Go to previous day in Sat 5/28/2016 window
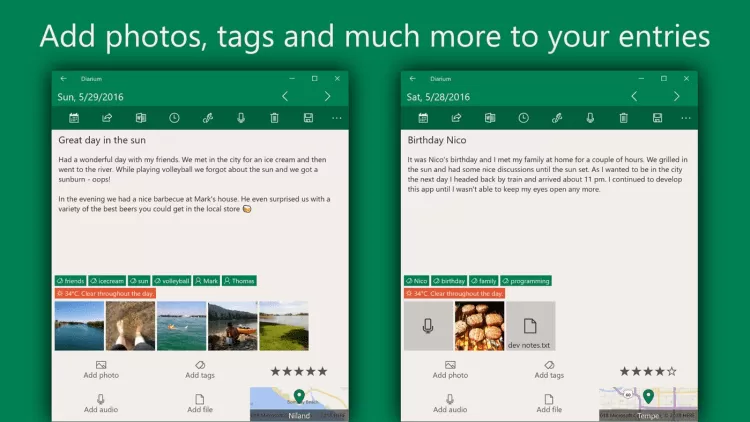The image size is (750, 422). (634, 97)
